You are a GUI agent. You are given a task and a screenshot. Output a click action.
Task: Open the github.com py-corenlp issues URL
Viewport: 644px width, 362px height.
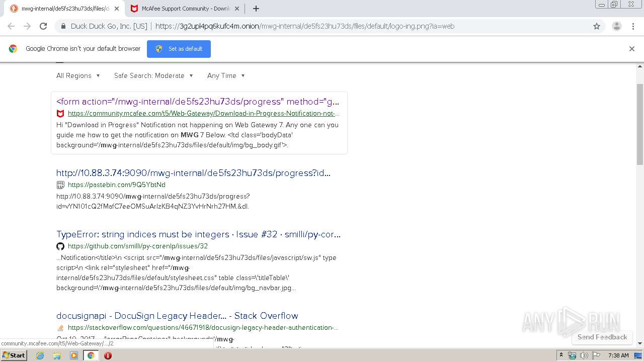138,246
